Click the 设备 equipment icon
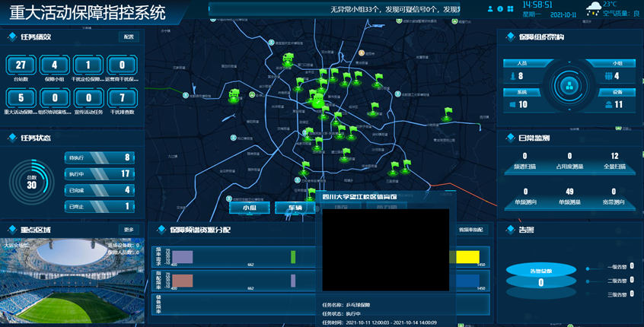This screenshot has width=644, height=327. (608, 104)
